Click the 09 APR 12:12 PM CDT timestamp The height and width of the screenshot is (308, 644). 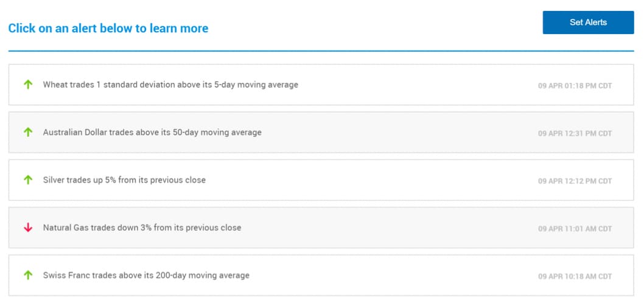click(575, 181)
